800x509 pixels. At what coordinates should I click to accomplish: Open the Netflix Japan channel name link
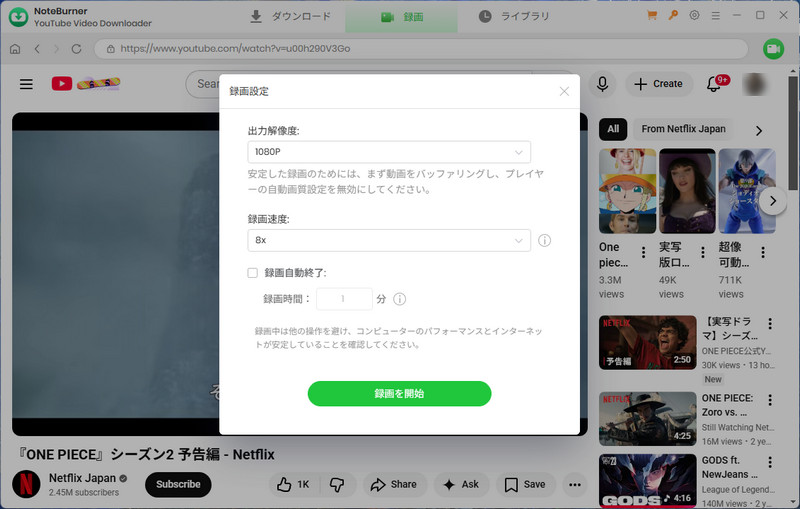82,478
